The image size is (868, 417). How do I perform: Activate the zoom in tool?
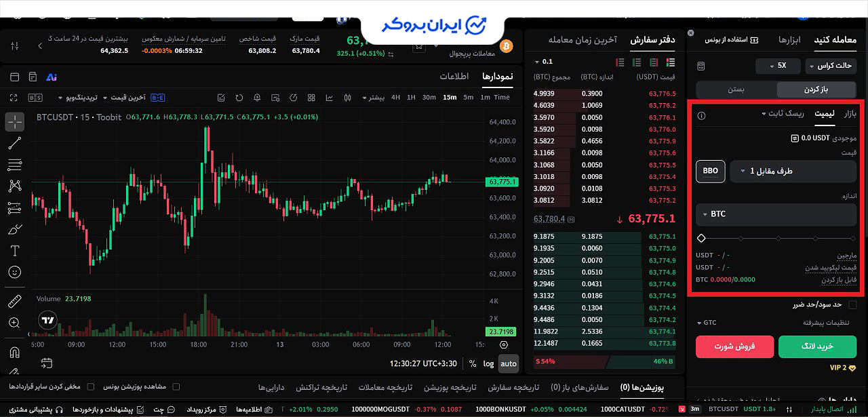tap(15, 323)
